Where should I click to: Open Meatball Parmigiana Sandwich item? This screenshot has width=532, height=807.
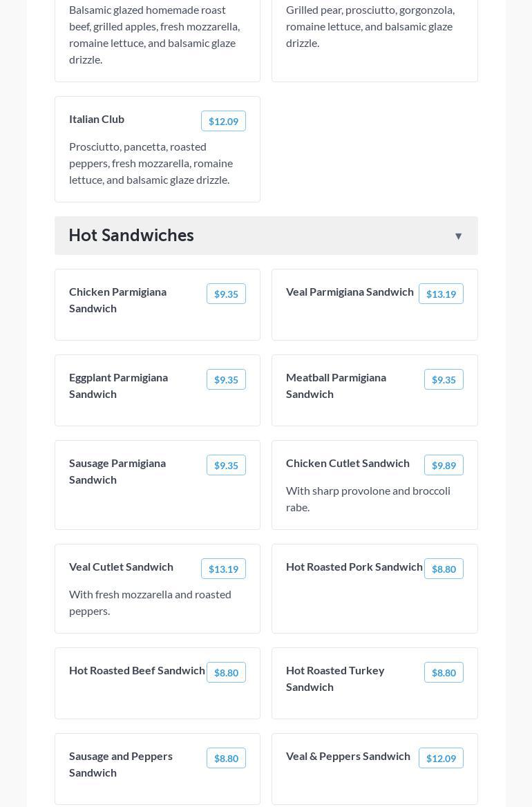(336, 386)
